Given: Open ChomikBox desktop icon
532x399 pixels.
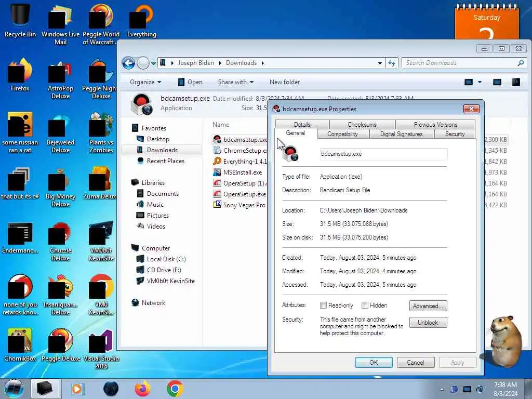Looking at the screenshot, I should [20, 344].
